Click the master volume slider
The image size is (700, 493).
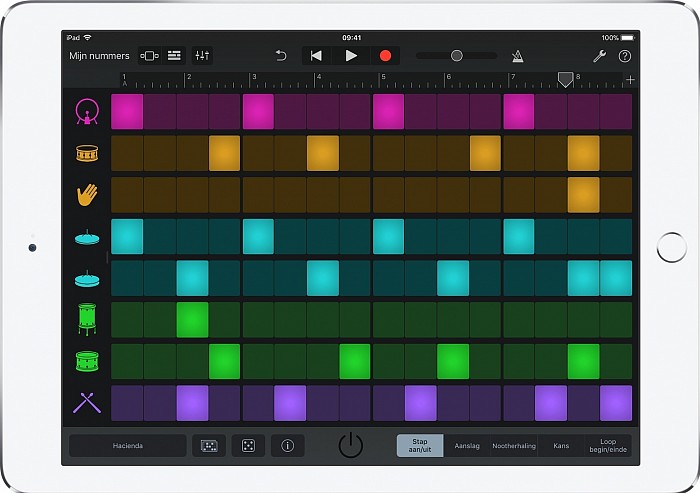click(x=456, y=56)
